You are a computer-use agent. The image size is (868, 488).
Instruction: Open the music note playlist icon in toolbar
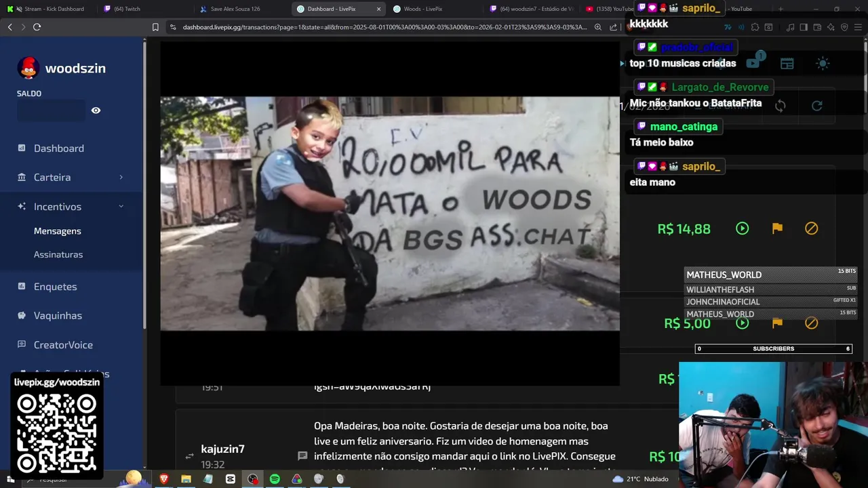tap(791, 27)
